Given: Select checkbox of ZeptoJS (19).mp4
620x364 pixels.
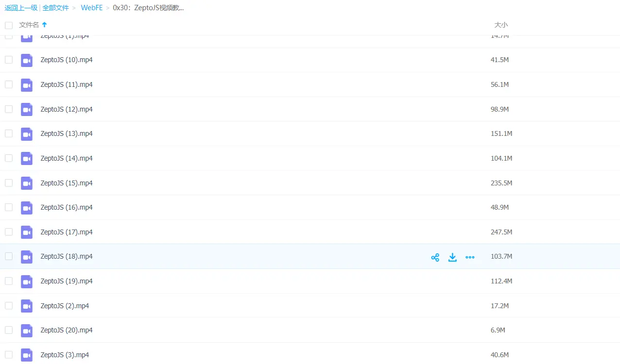Looking at the screenshot, I should pos(9,281).
